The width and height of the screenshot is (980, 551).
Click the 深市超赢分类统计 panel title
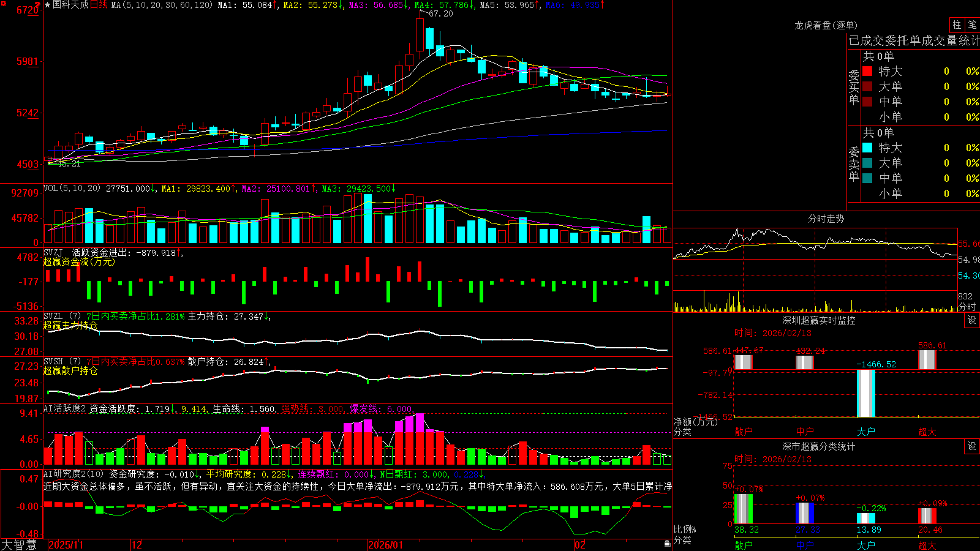[x=819, y=446]
